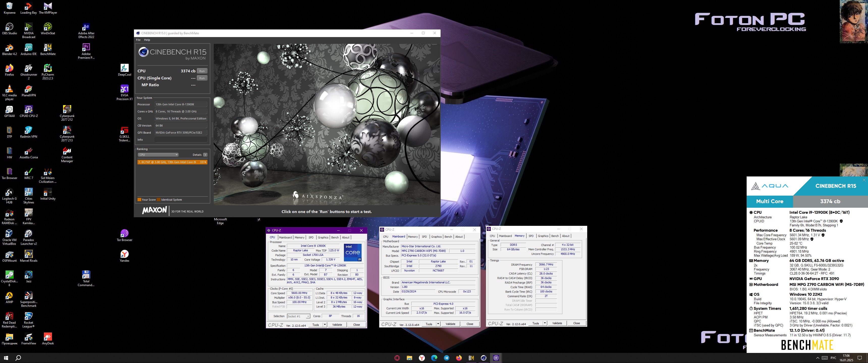Open Tools dropdown arrow in purple CPU-Z window

[x=325, y=325]
